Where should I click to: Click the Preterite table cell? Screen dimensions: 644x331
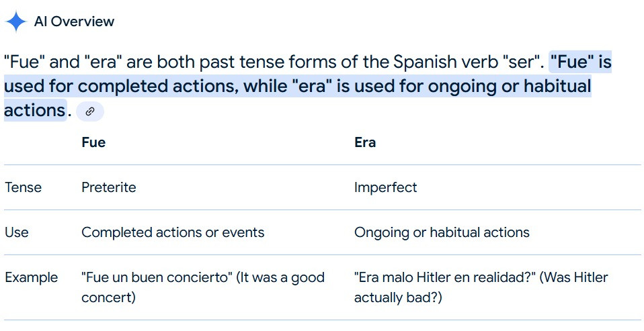click(x=109, y=187)
